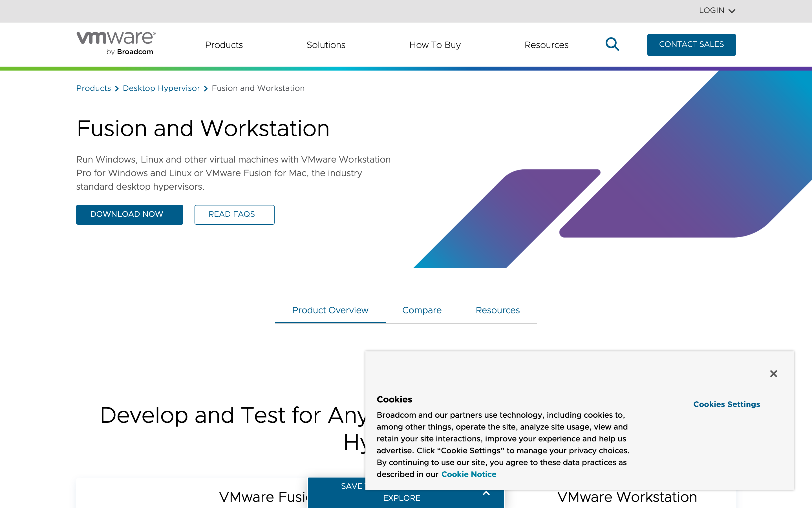Expand the LOGIN dropdown

pyautogui.click(x=717, y=10)
